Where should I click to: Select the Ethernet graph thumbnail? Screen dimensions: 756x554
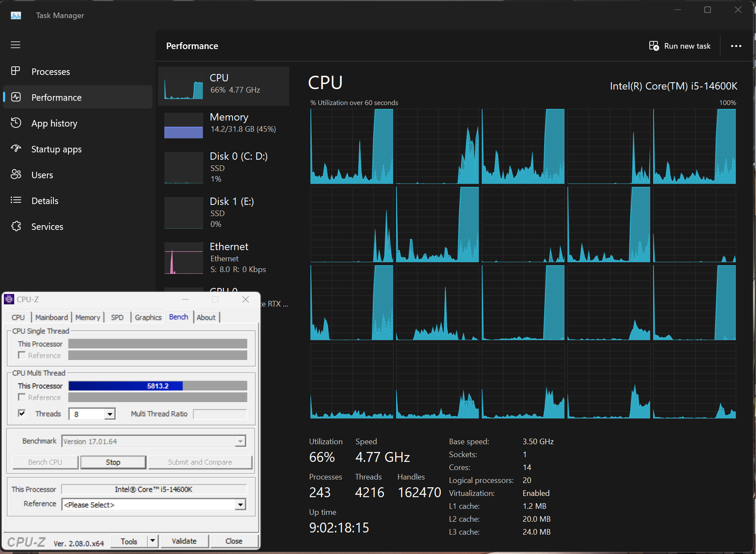[x=183, y=258]
